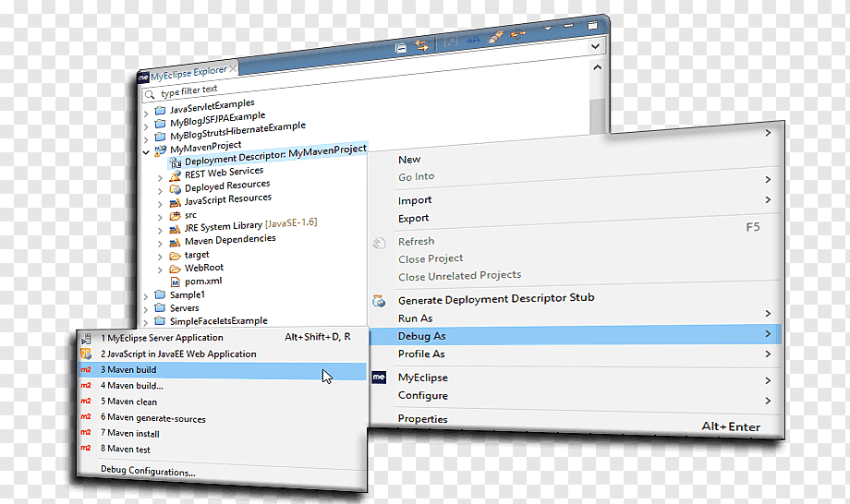Click the Deployed Resources icon
Viewport: 850px width, 504px height.
[175, 189]
